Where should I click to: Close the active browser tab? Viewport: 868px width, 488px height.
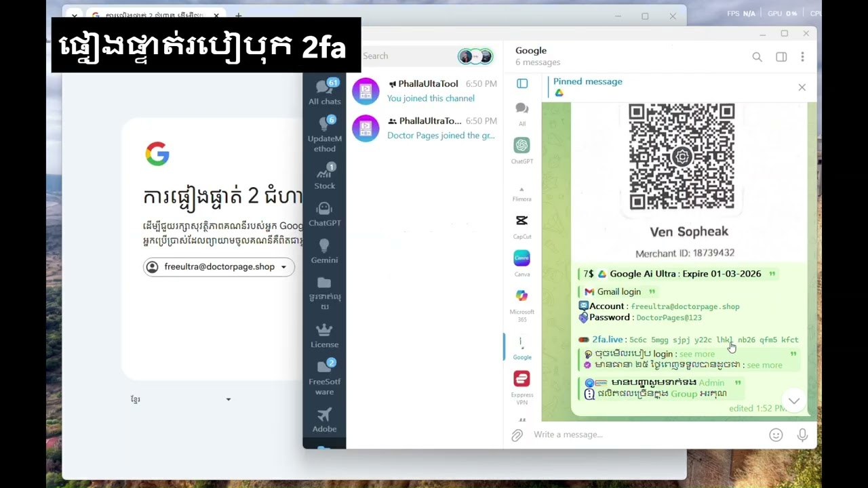coord(216,15)
